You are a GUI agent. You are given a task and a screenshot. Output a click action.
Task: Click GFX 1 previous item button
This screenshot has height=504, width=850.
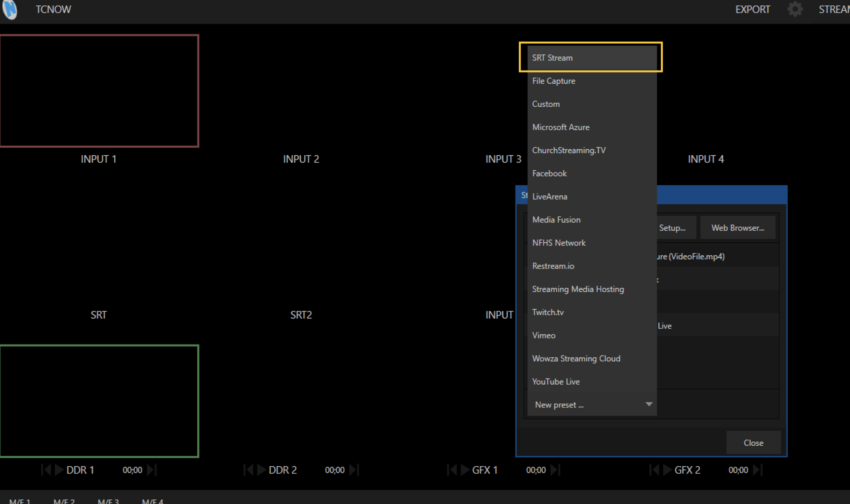tap(452, 470)
